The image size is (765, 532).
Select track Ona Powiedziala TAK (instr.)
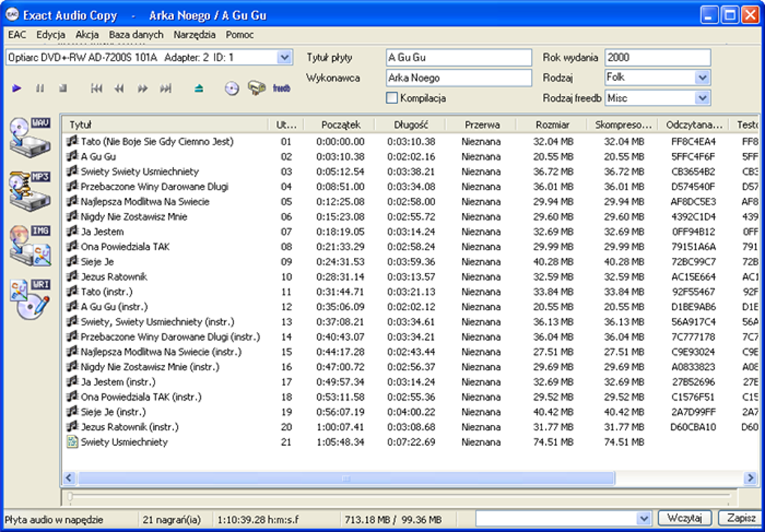[x=141, y=397]
